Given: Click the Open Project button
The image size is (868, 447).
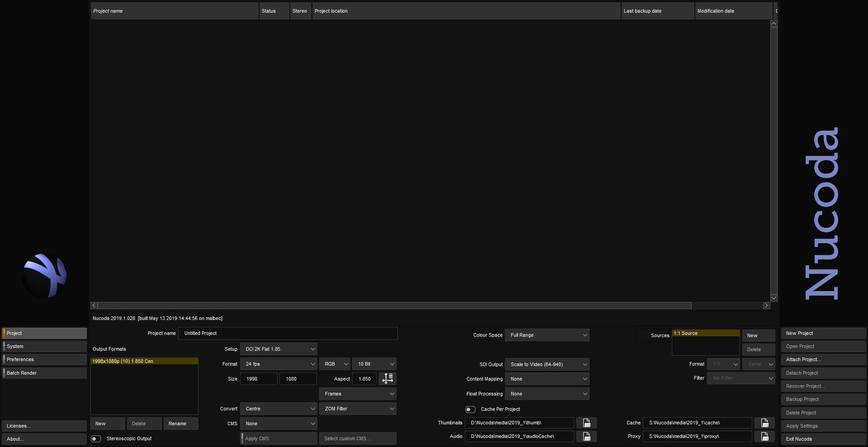Looking at the screenshot, I should [x=823, y=346].
